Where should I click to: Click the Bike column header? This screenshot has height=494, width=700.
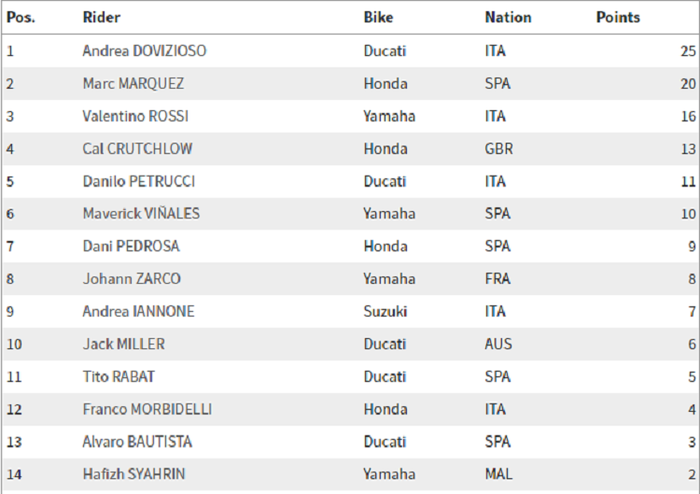pos(378,18)
